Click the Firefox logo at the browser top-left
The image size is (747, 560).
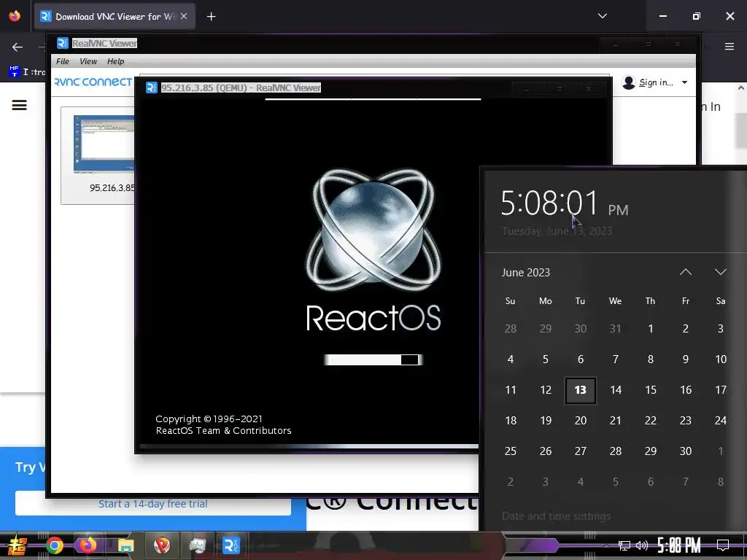[x=15, y=16]
